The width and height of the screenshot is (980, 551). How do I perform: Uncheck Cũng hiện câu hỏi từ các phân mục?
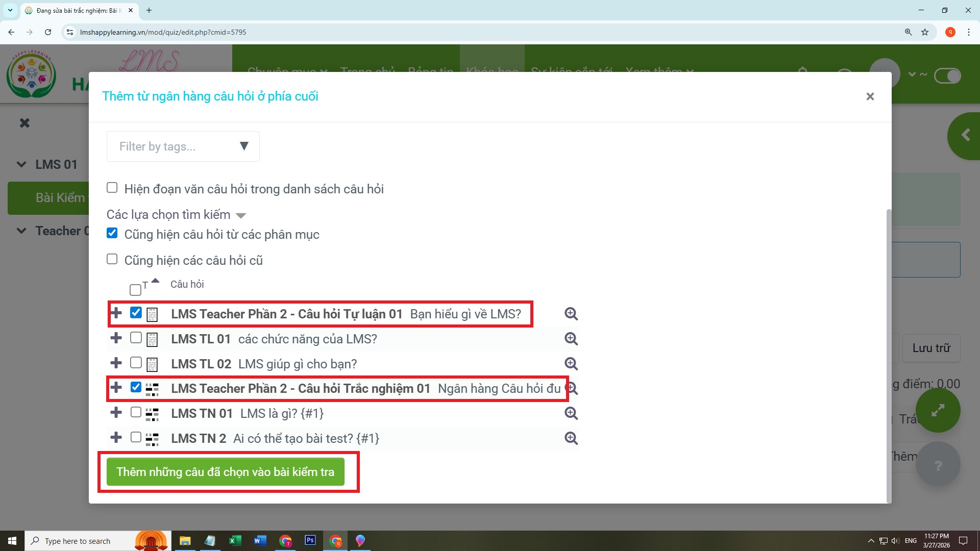tap(112, 234)
